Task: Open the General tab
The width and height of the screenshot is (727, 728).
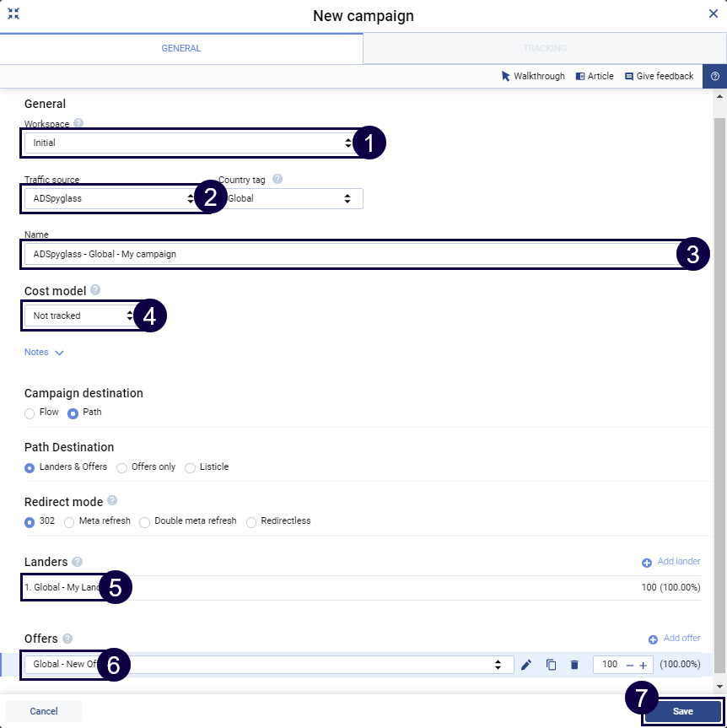Action: [181, 49]
